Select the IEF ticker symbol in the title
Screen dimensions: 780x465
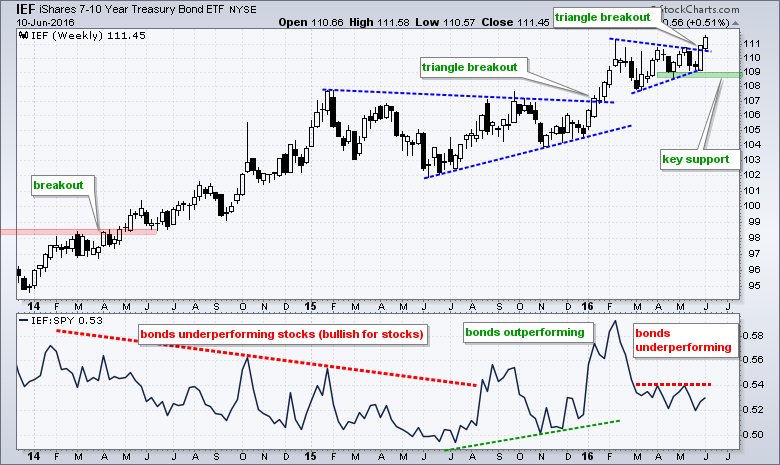pos(25,9)
